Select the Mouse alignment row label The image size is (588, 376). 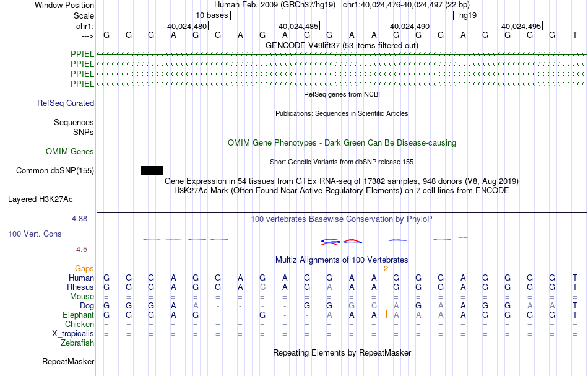click(x=82, y=297)
